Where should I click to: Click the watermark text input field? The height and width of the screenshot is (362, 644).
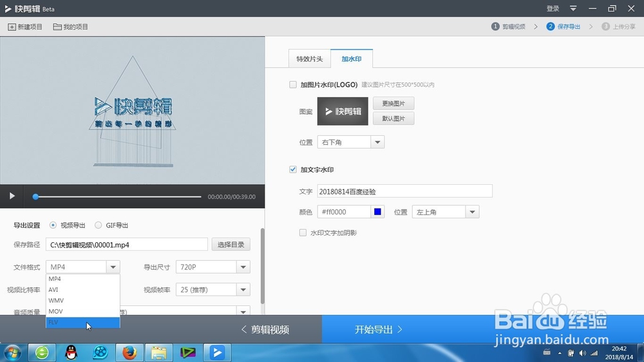click(x=404, y=191)
